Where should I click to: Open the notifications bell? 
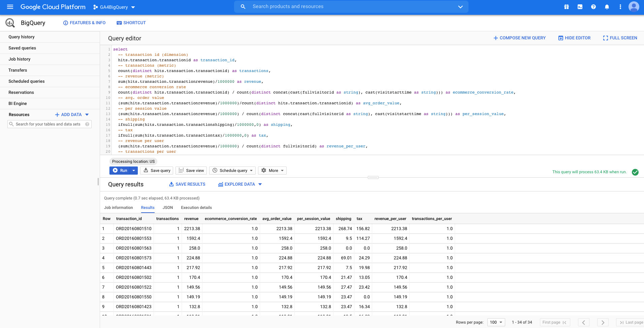[607, 7]
